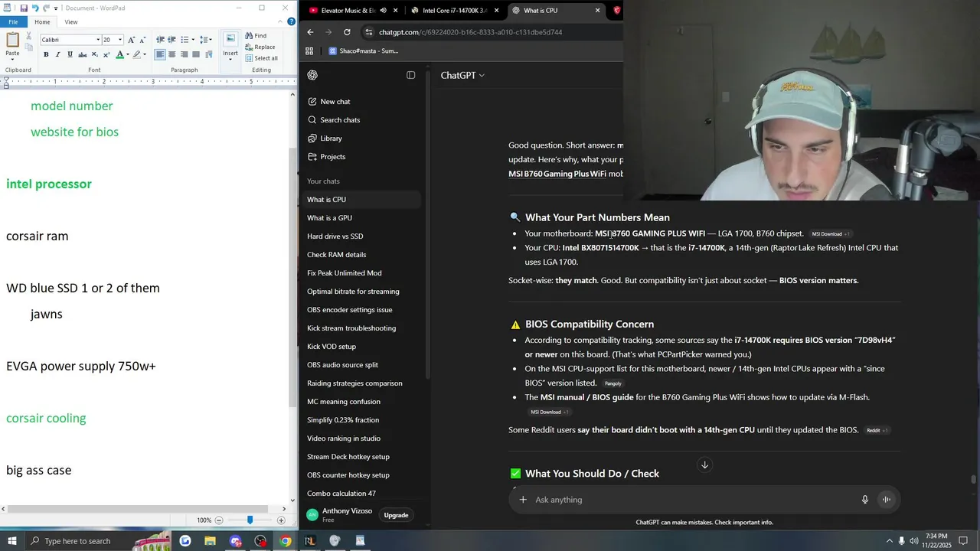Click Find in the Editing group
This screenshot has height=551, width=980.
point(256,36)
